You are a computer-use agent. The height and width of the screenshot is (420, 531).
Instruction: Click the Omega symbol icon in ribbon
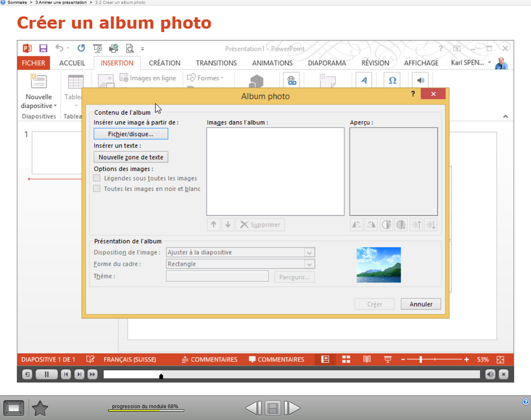coord(392,81)
